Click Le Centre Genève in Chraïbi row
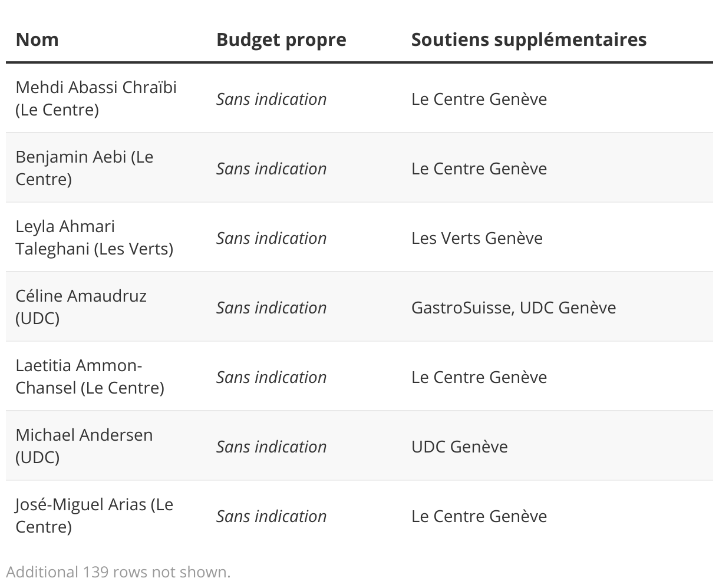This screenshot has height=588, width=719. pos(479,99)
